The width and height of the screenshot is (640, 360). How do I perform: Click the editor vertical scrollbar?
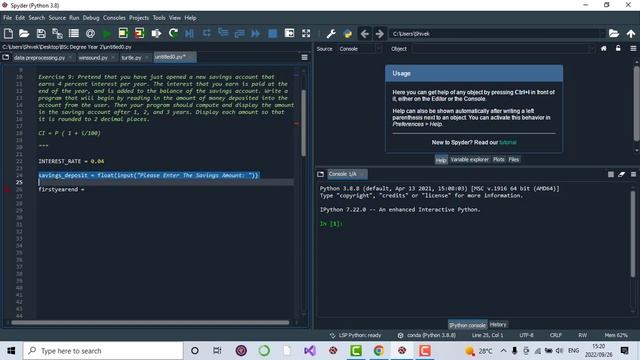point(303,123)
